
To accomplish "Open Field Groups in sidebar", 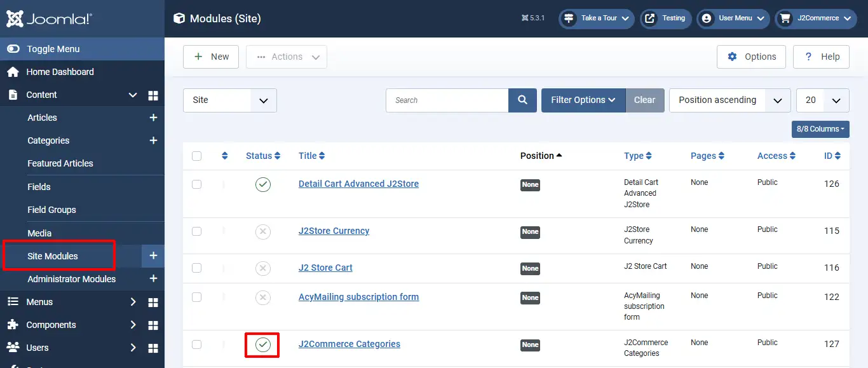I will (x=51, y=210).
